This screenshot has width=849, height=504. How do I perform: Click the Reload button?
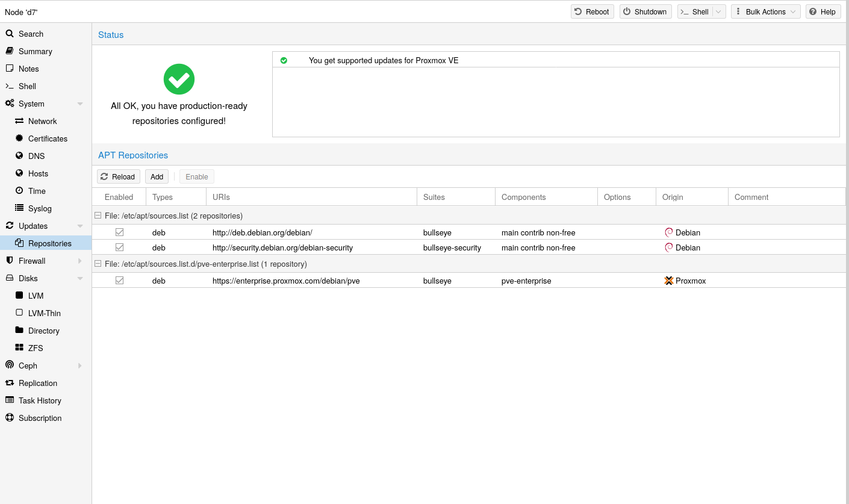(x=118, y=176)
